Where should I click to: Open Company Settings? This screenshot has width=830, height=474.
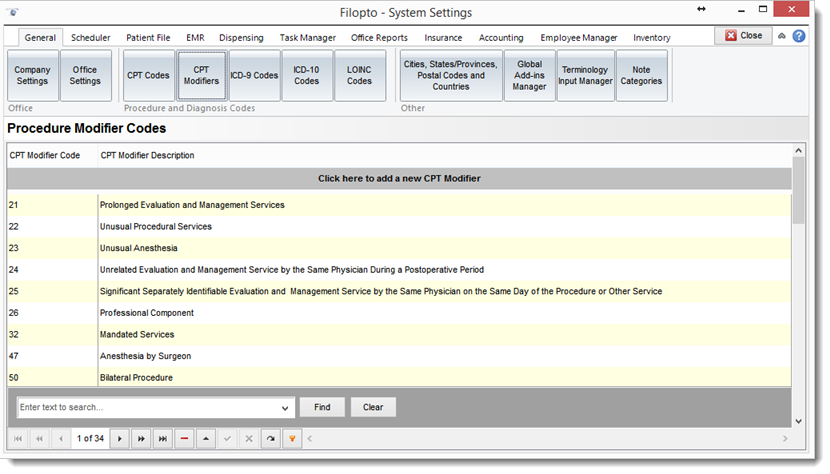(x=32, y=75)
